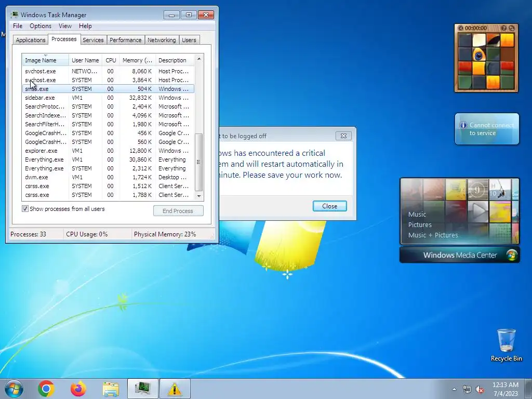Click the process list scroll up arrow
Image resolution: width=532 pixels, height=399 pixels.
pyautogui.click(x=199, y=59)
